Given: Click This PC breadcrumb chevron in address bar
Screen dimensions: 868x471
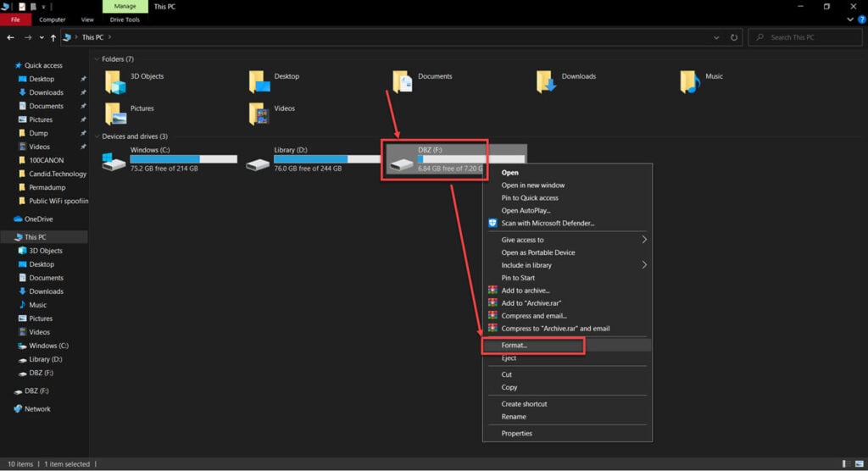Looking at the screenshot, I should [109, 37].
